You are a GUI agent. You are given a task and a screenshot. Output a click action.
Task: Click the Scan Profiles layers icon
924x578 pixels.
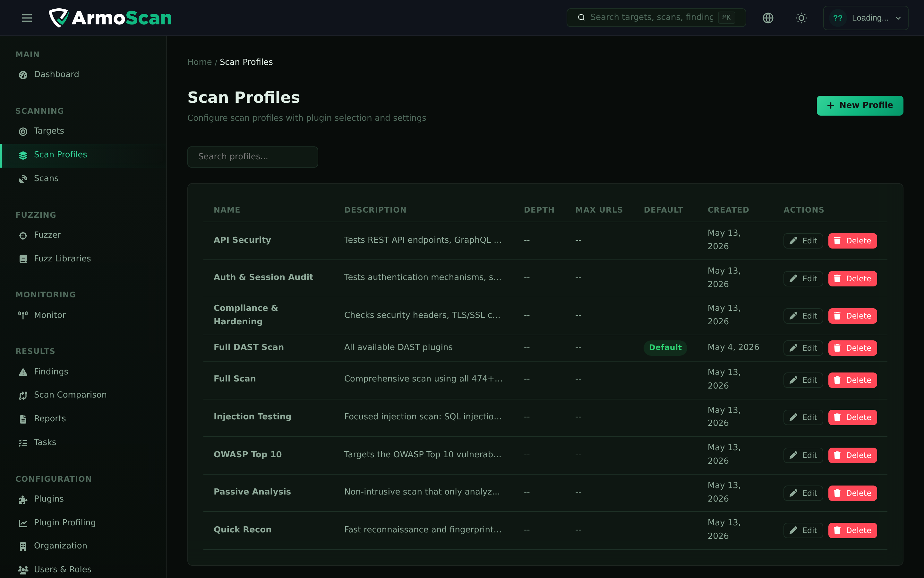pos(23,155)
